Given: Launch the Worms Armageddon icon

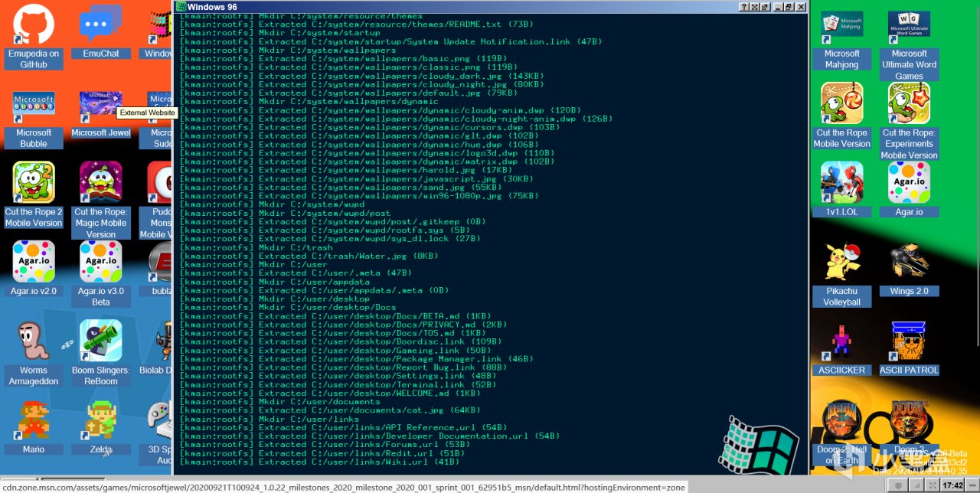Looking at the screenshot, I should tap(33, 353).
